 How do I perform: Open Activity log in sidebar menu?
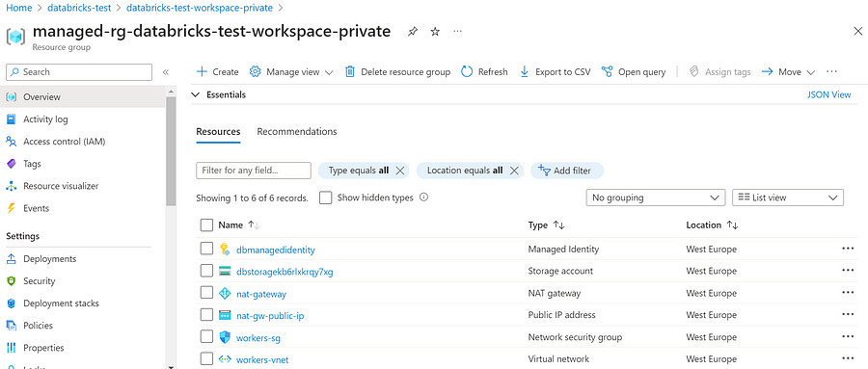point(46,119)
